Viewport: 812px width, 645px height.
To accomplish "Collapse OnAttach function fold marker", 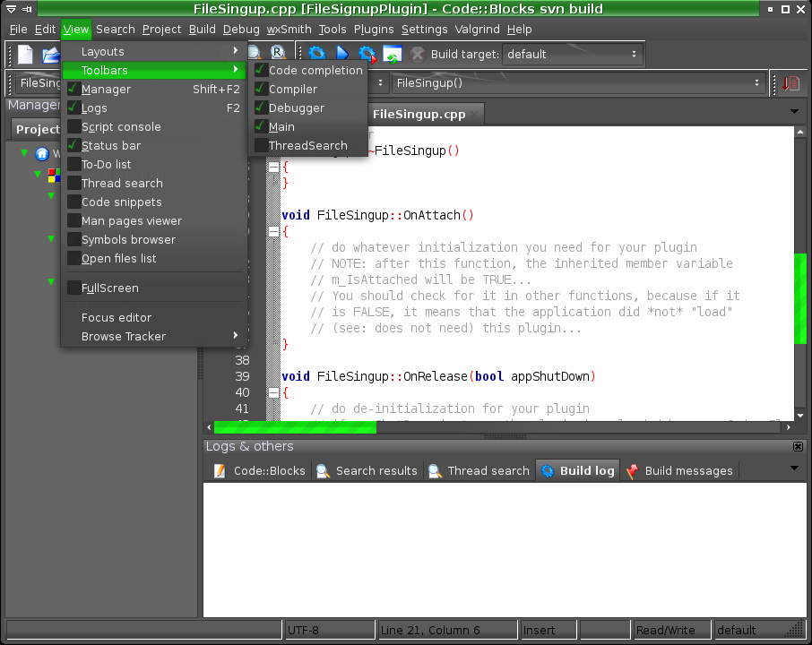I will (274, 231).
